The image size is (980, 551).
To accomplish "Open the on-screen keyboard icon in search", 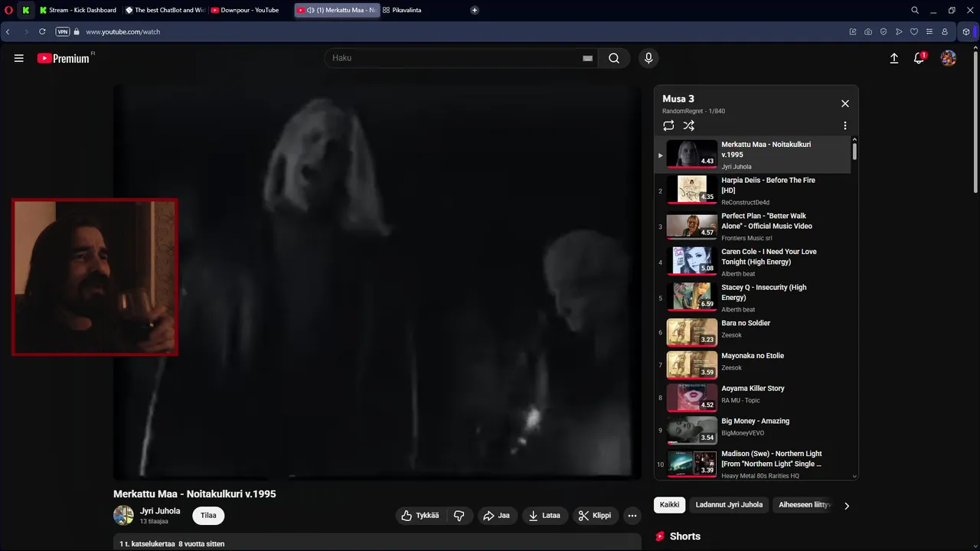I will 588,58.
